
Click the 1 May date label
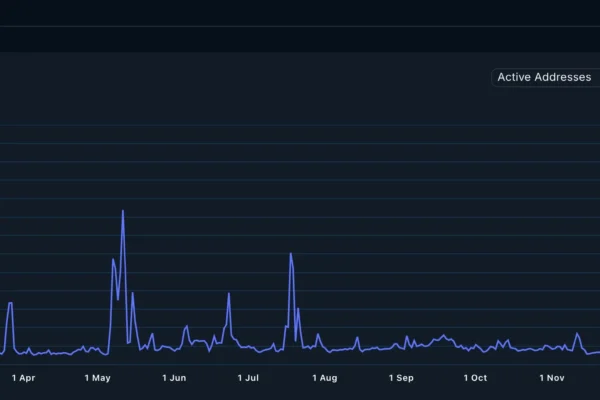98,378
